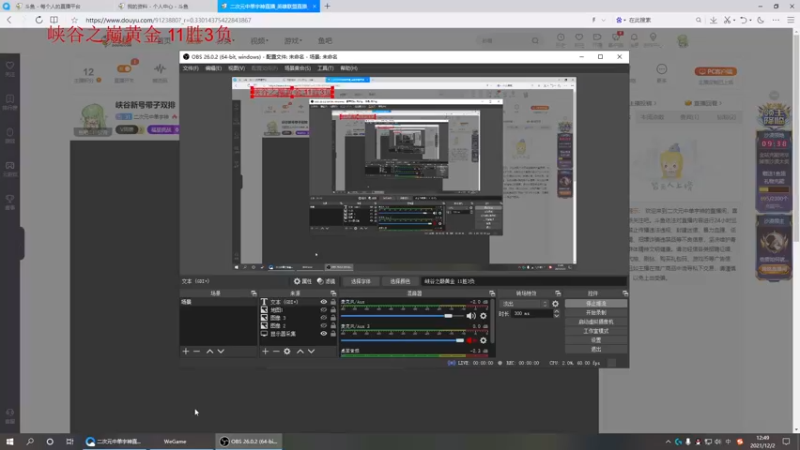Open the OBS 帮助(H) menu
This screenshot has width=800, height=450.
click(349, 68)
